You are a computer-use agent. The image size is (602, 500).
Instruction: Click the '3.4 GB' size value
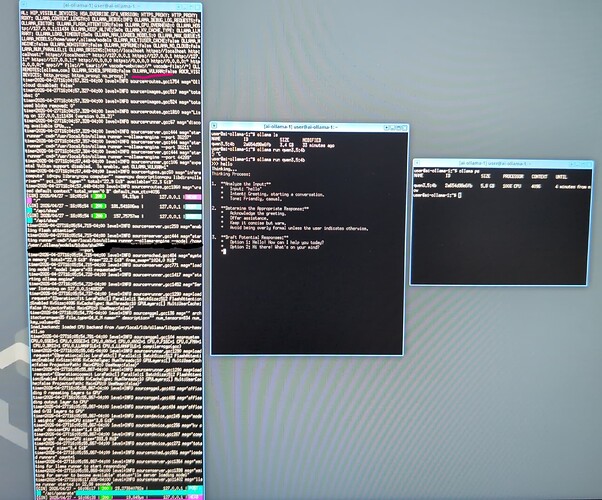click(286, 145)
